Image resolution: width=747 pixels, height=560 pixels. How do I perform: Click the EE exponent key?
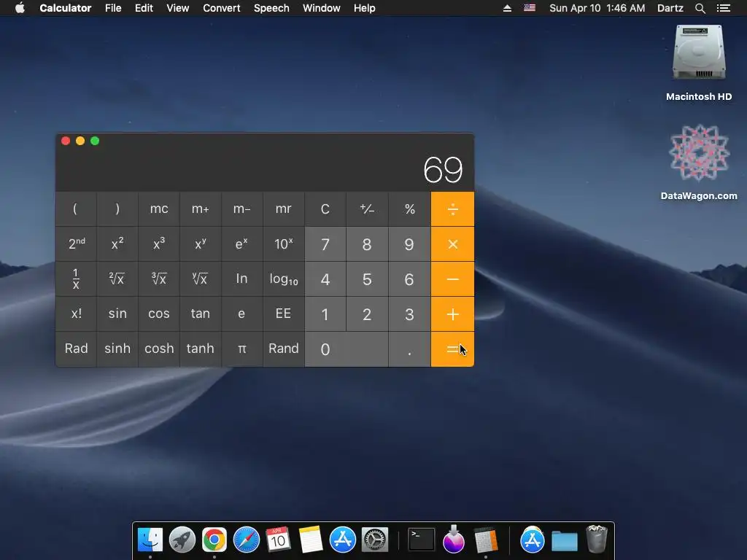[x=284, y=314]
